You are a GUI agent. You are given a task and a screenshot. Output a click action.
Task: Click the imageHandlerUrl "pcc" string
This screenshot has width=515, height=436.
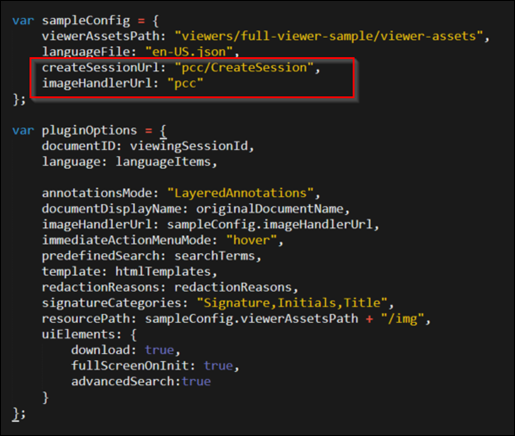185,83
